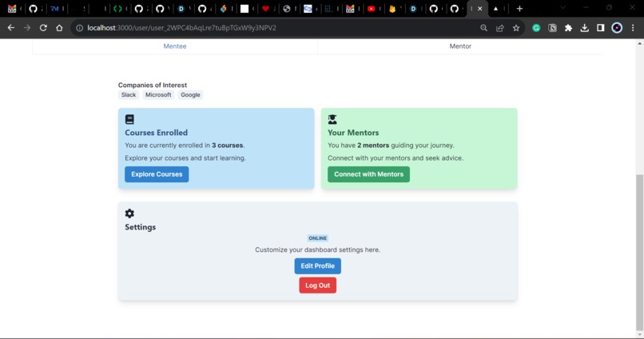Image resolution: width=644 pixels, height=339 pixels.
Task: Click the scrollbar up arrow
Action: (639, 42)
